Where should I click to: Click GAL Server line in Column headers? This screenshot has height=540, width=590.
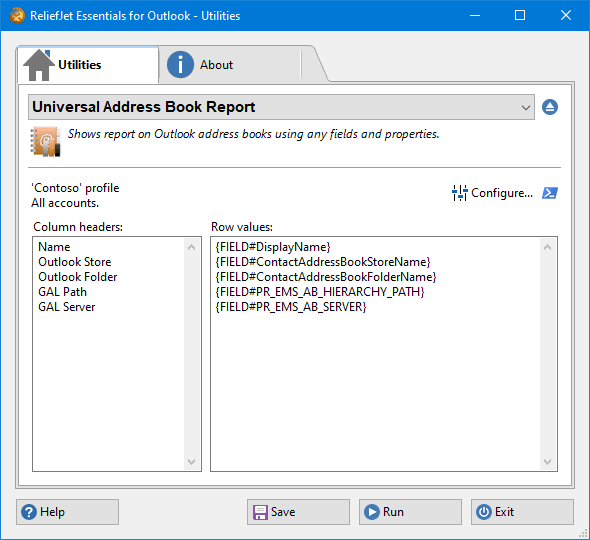[x=67, y=307]
